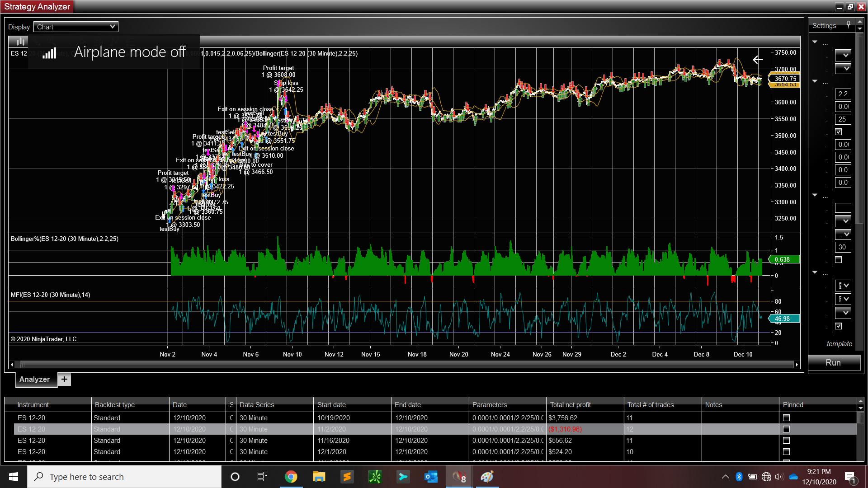Launch Outlook from the taskbar
868x488 pixels.
(x=431, y=477)
